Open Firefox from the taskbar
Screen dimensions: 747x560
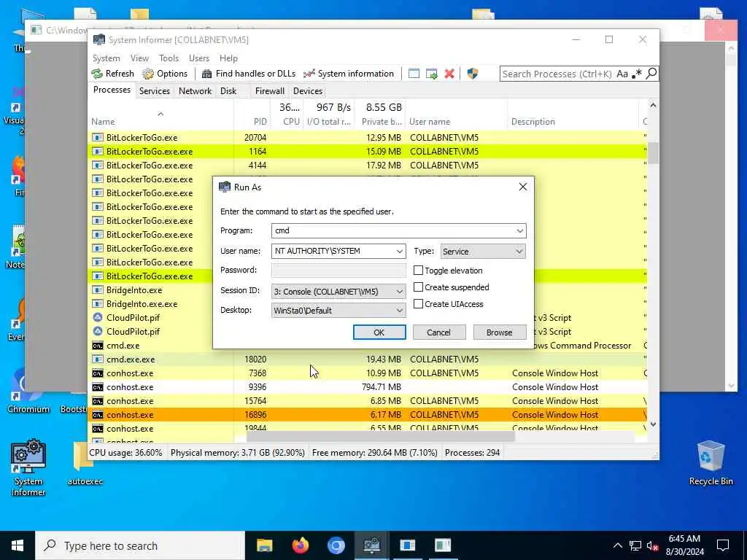point(300,545)
